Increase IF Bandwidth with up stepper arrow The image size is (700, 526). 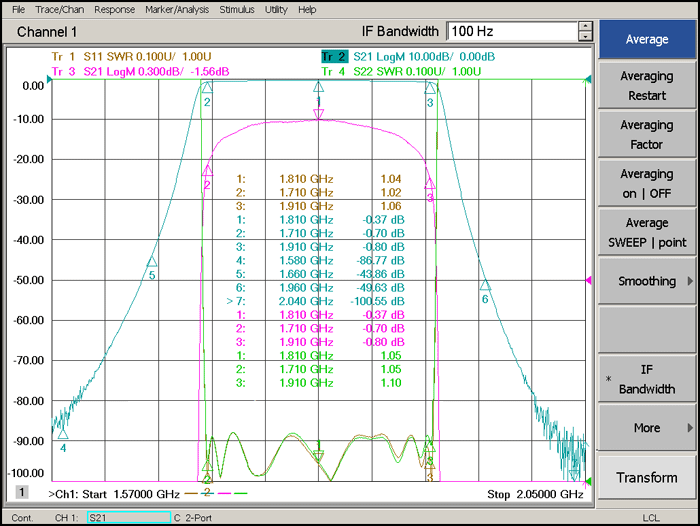pyautogui.click(x=585, y=26)
